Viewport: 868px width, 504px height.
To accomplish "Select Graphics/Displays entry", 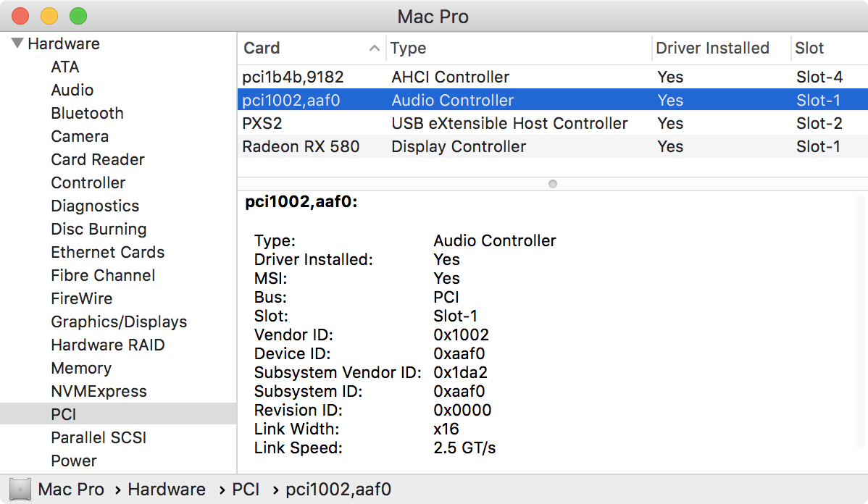I will (x=119, y=322).
